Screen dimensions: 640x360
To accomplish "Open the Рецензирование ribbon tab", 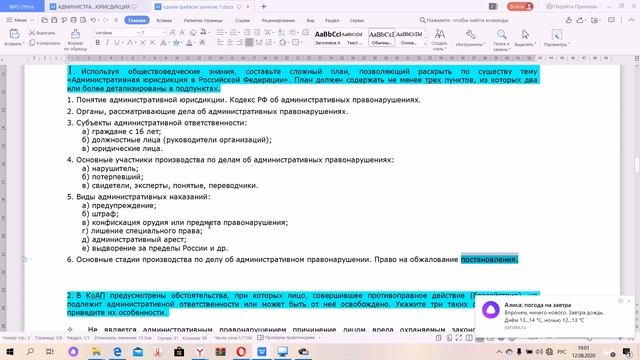I will point(278,20).
